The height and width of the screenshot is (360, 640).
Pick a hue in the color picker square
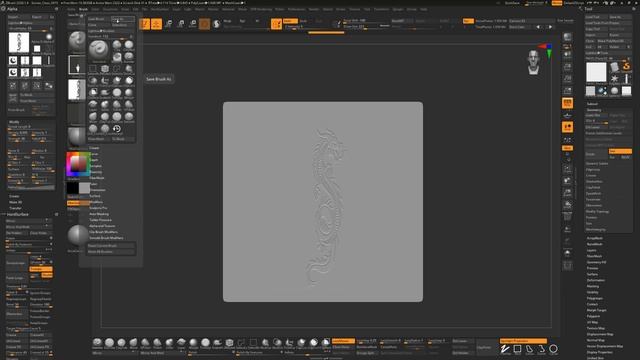(78, 164)
